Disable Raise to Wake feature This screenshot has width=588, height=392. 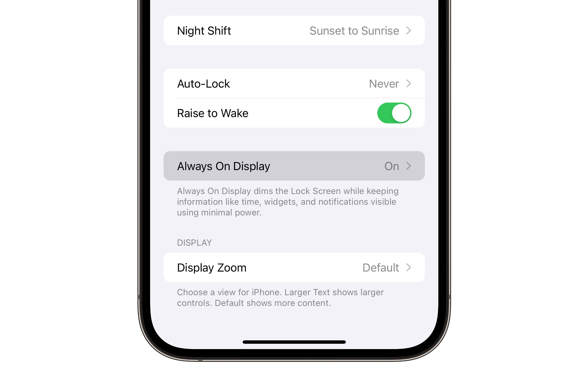tap(393, 113)
